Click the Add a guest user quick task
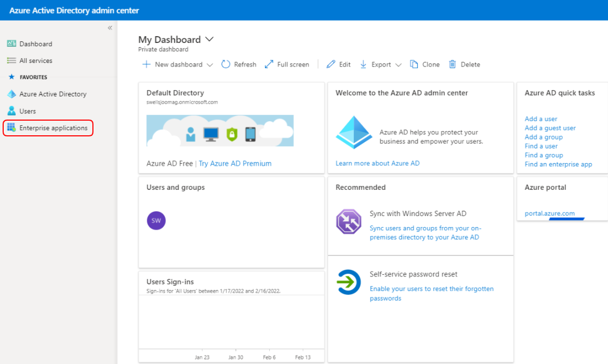Screen dimensions: 608x364 coord(550,128)
